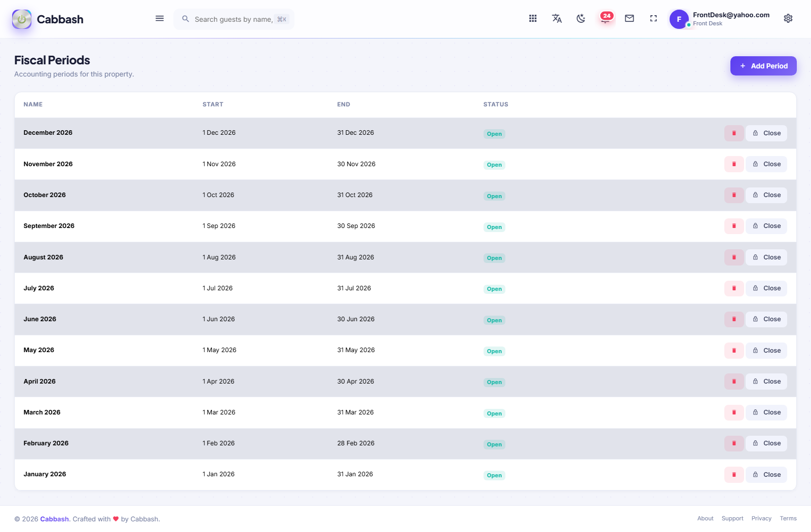Click the NAME column header
811x532 pixels.
click(x=33, y=104)
